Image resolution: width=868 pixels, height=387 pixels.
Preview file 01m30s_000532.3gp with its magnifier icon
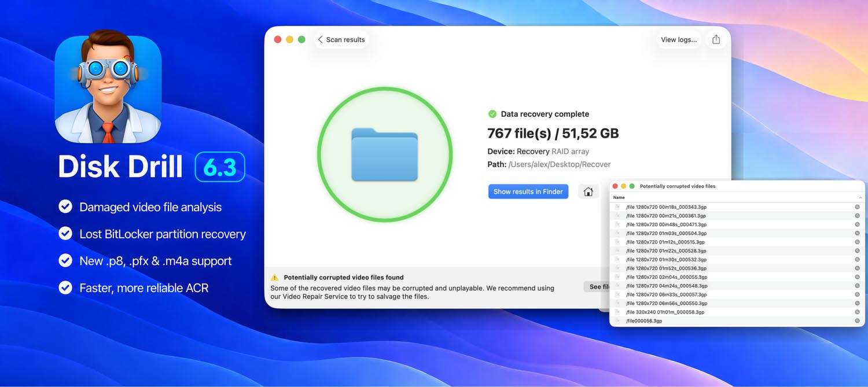coord(858,259)
